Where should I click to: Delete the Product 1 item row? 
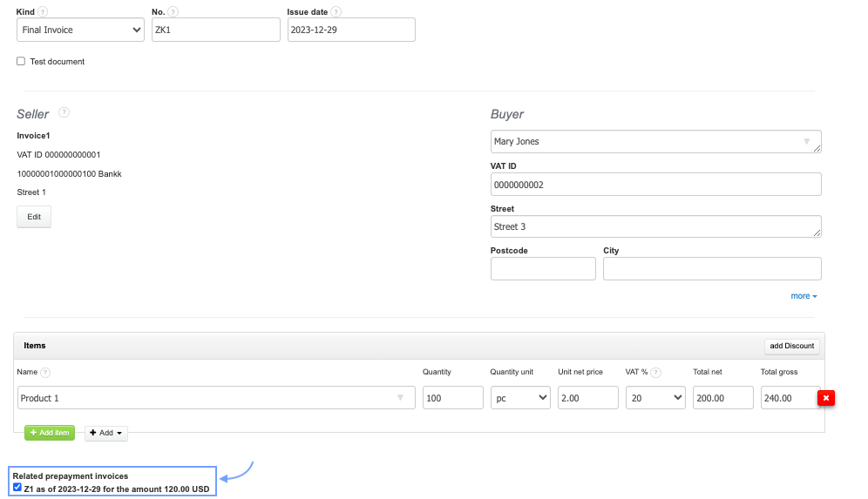(825, 398)
